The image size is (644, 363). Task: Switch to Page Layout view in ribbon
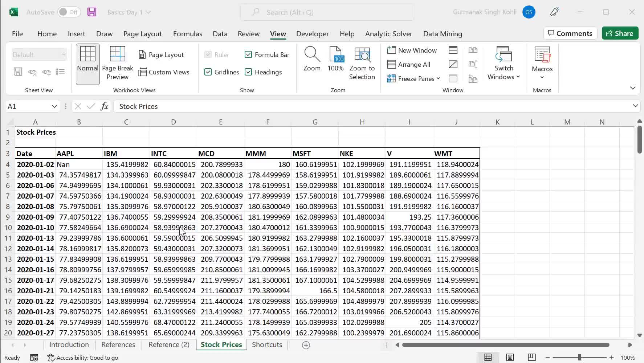(x=162, y=54)
